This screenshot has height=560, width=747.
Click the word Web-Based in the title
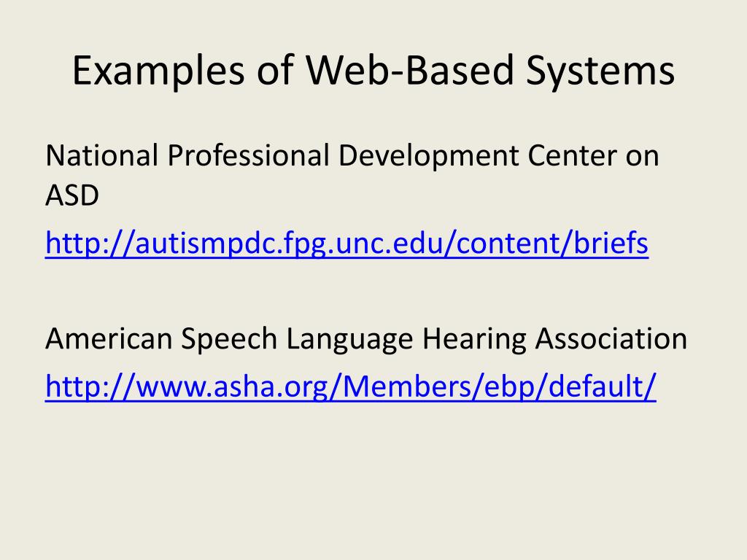pos(410,70)
